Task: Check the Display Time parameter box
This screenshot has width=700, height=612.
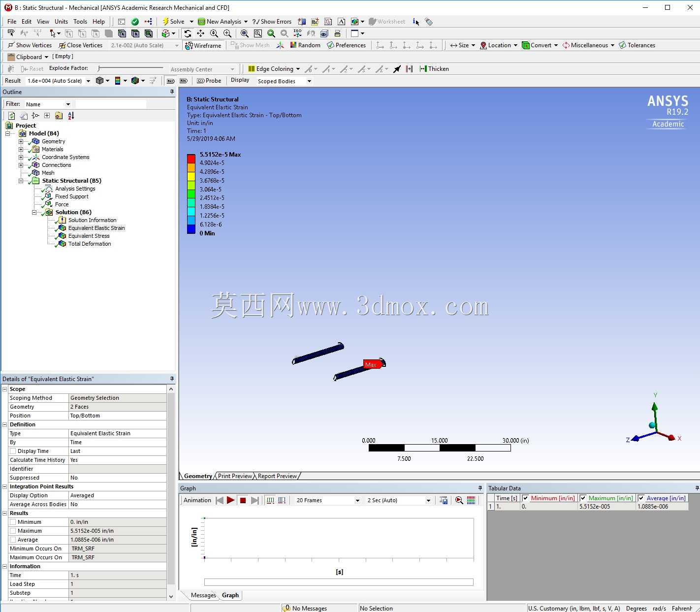Action: click(x=13, y=451)
